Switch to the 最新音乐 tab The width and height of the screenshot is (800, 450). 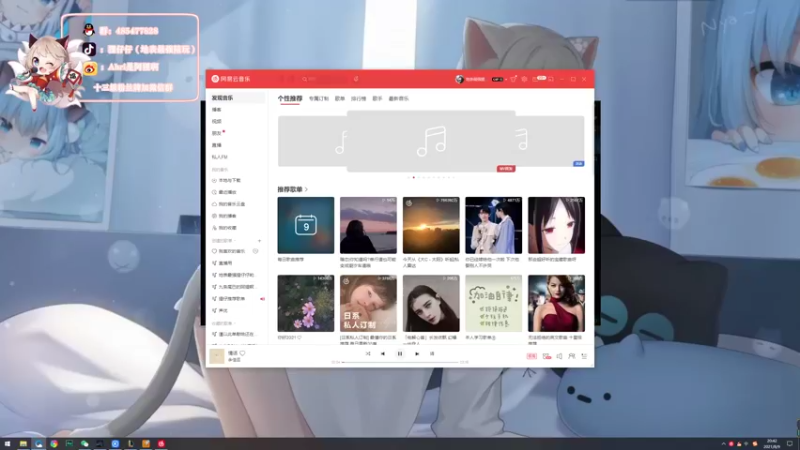tap(398, 98)
